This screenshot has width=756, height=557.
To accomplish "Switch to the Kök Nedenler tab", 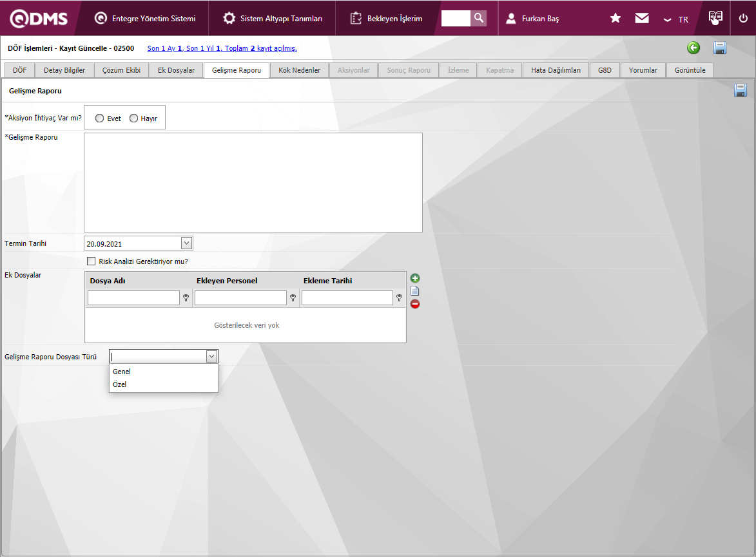I will (299, 70).
